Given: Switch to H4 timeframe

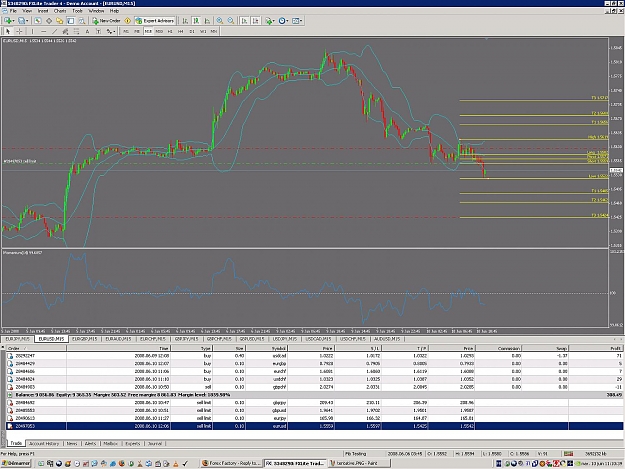Looking at the screenshot, I should pos(181,31).
